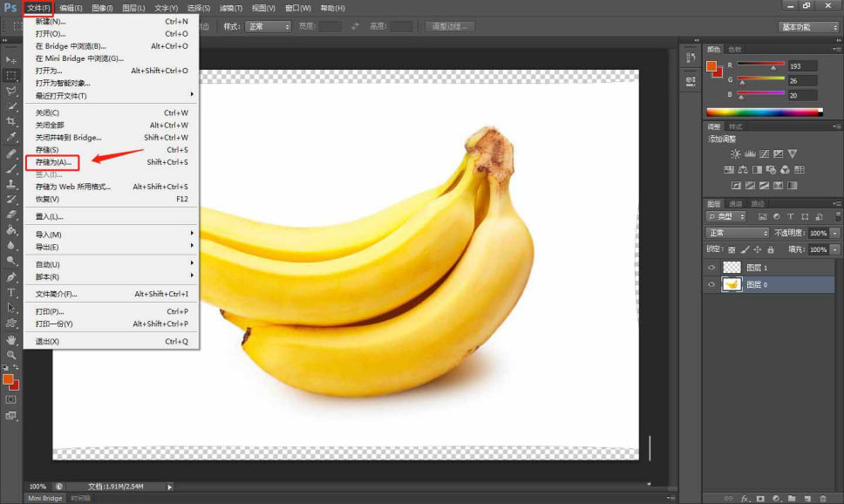The height and width of the screenshot is (504, 844).
Task: Select the Zoom magnifier tool
Action: coord(11,355)
